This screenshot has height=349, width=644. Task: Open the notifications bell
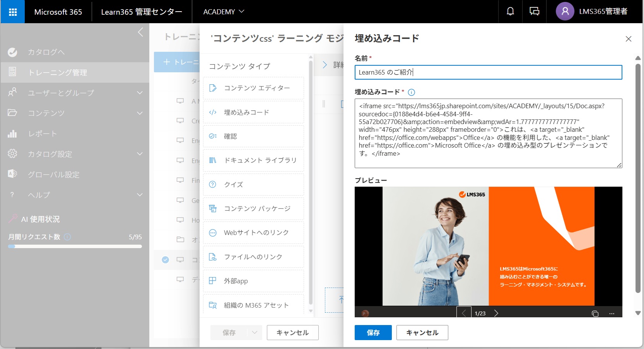[x=511, y=12]
